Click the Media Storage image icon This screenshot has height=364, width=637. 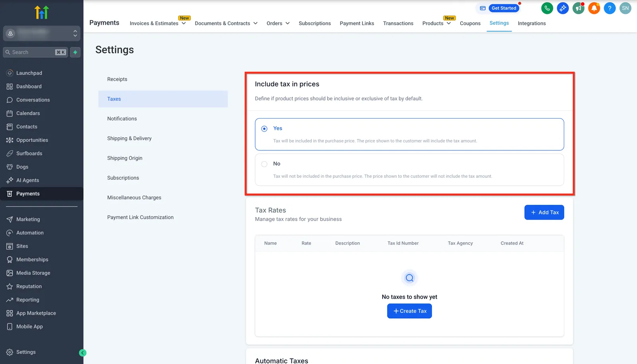[10, 273]
